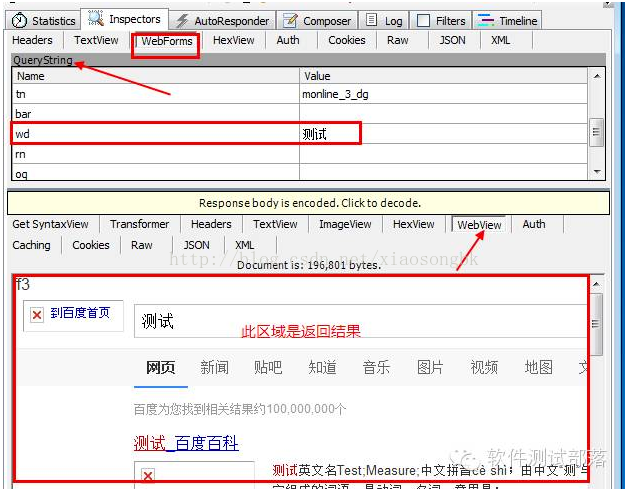Open the request JSON tab beside Raw
Screen dimensions: 627x492
click(x=452, y=40)
